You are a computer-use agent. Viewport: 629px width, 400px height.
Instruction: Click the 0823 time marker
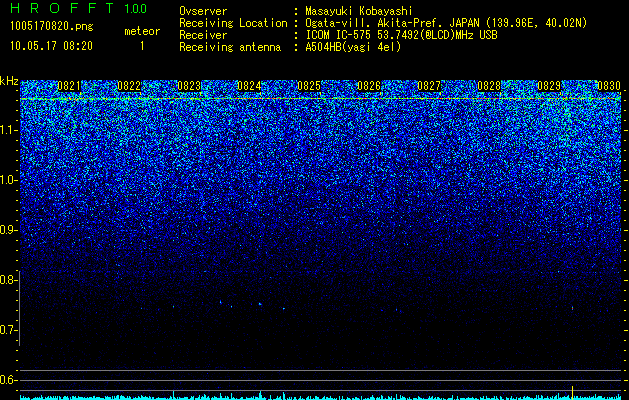(x=189, y=86)
